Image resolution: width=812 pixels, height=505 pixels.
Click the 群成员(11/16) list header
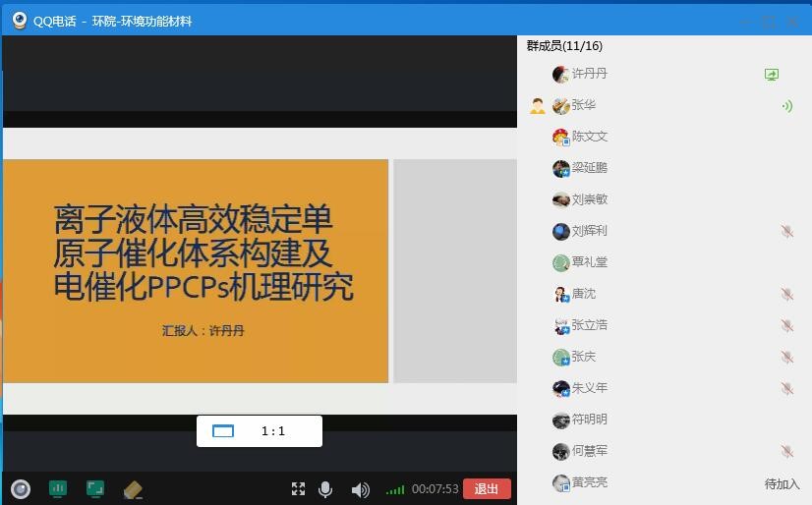point(564,46)
